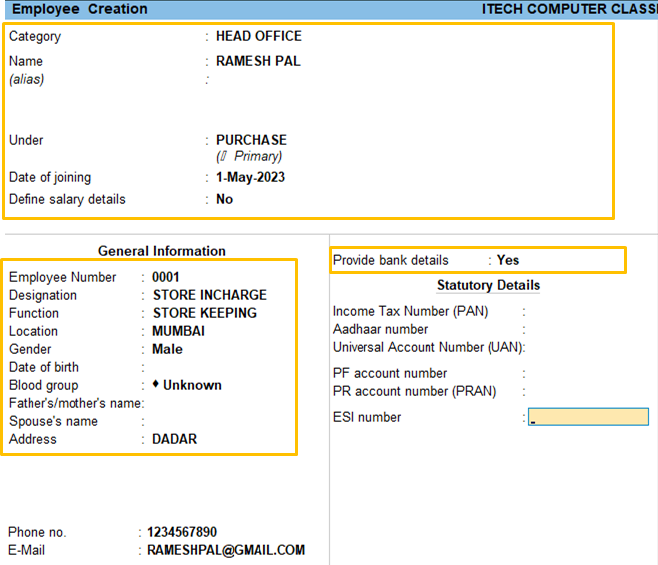The image size is (658, 565).
Task: Click the Primary parent group text
Action: coord(249,157)
